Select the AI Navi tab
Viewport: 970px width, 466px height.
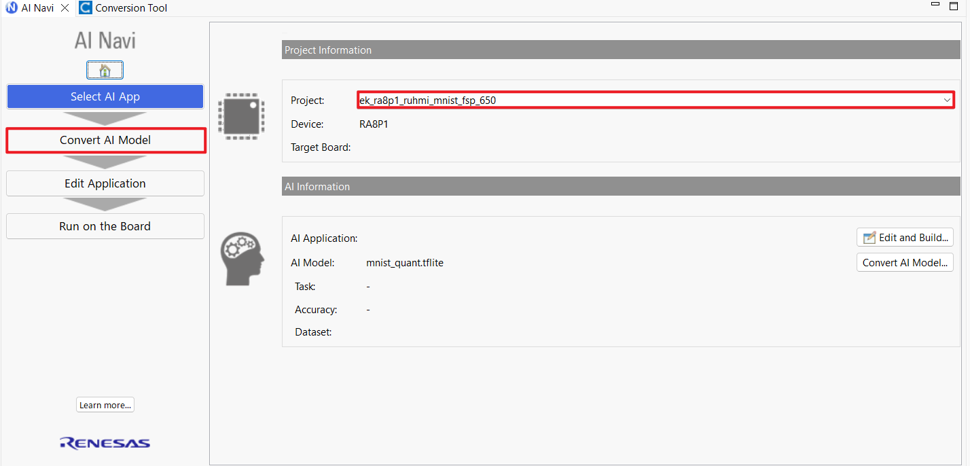click(x=36, y=9)
